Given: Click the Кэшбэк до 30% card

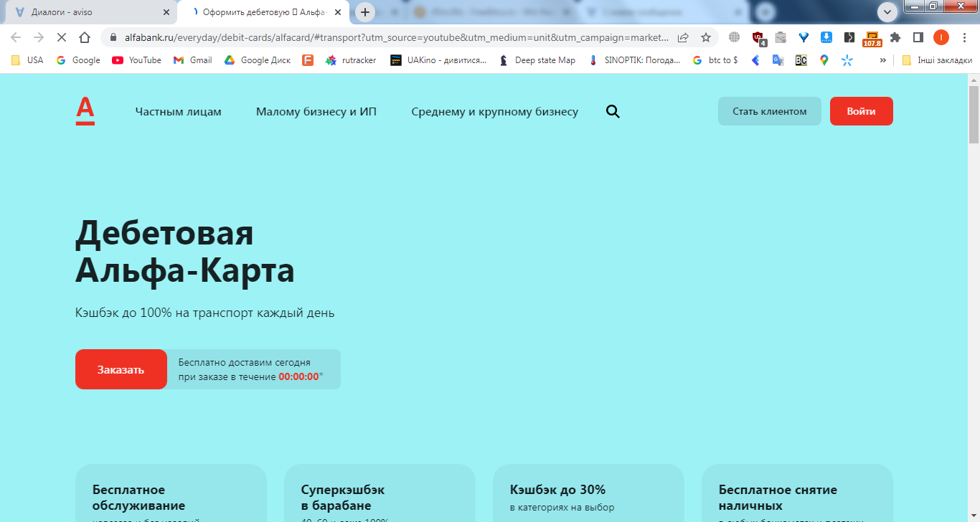Looking at the screenshot, I should (588, 493).
